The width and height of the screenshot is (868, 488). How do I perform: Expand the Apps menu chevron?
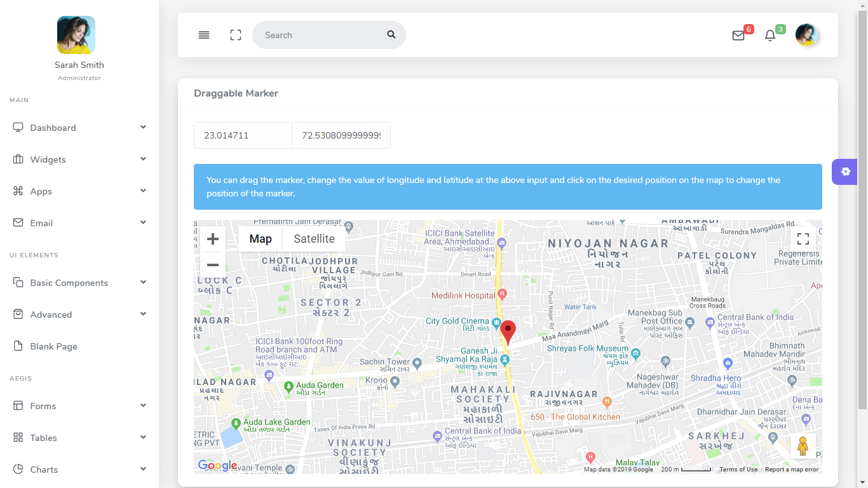[143, 191]
